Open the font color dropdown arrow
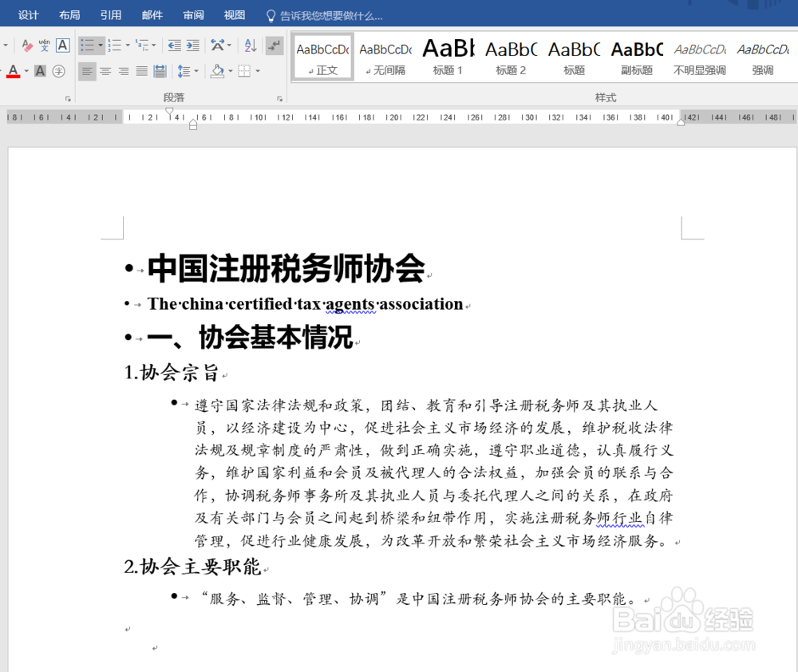The height and width of the screenshot is (672, 798). point(26,71)
